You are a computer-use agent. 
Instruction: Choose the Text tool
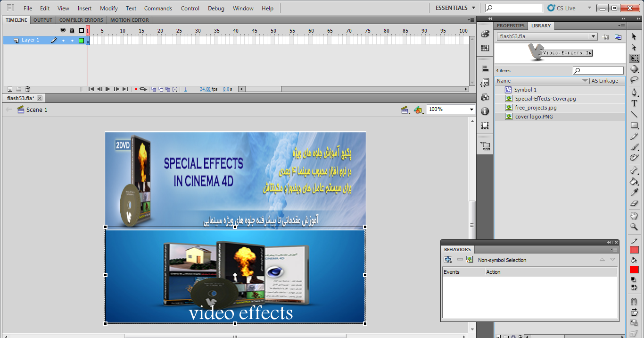pos(634,103)
